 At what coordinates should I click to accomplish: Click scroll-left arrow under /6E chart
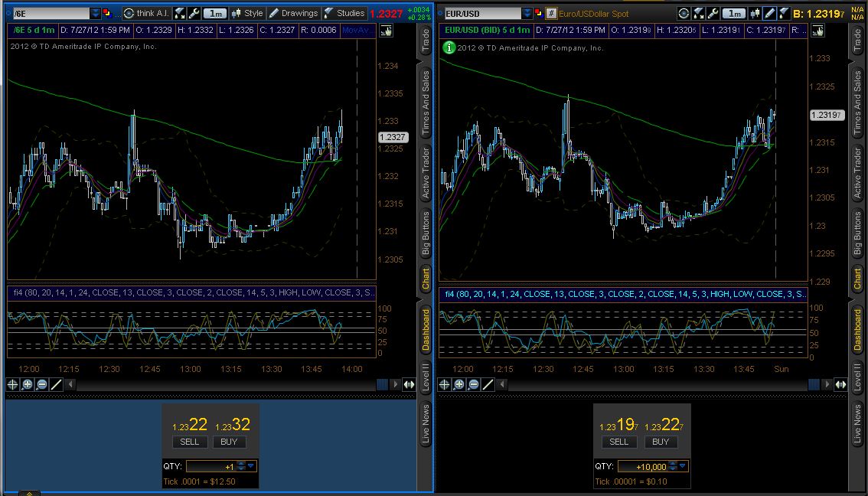tap(70, 384)
